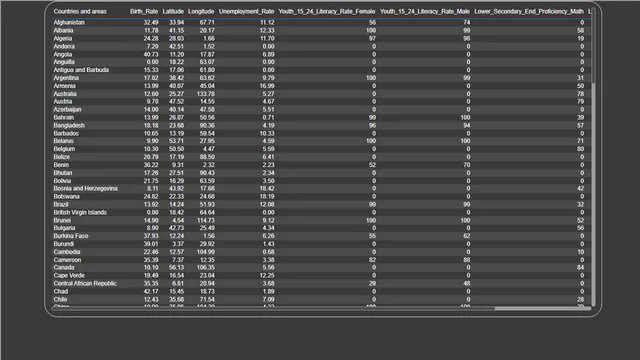
Task: Click Cameroon's female literacy value 82
Action: pos(372,260)
